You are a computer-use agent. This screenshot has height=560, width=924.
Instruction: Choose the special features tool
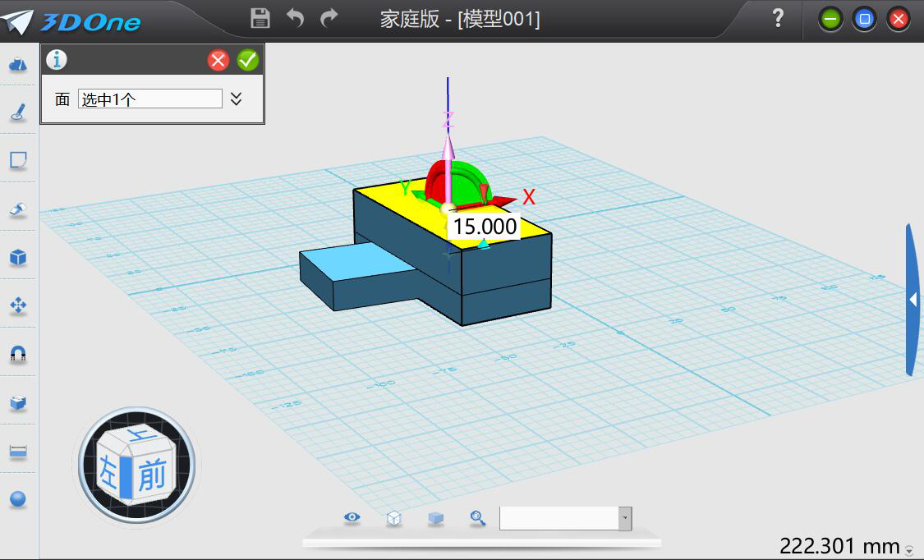coord(18,209)
